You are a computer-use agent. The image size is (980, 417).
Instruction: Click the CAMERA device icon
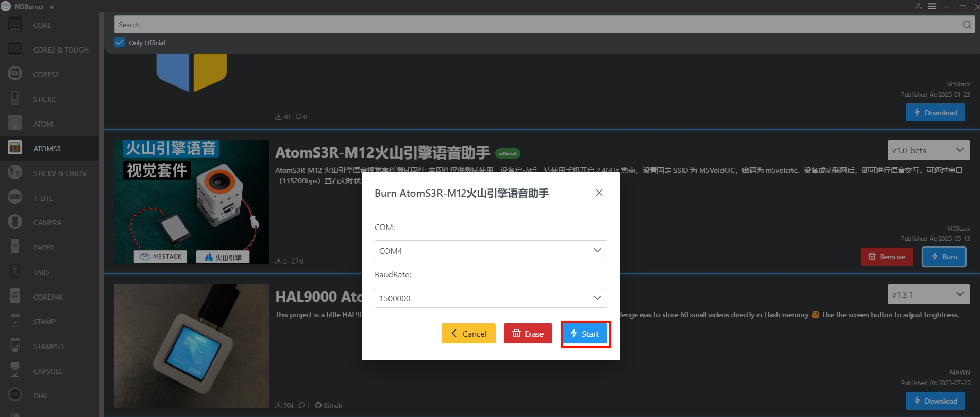tap(15, 222)
